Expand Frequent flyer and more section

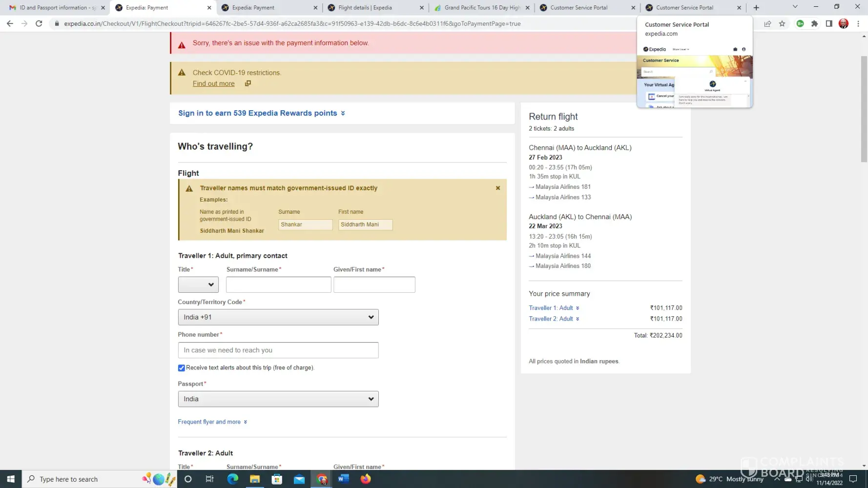(x=212, y=422)
